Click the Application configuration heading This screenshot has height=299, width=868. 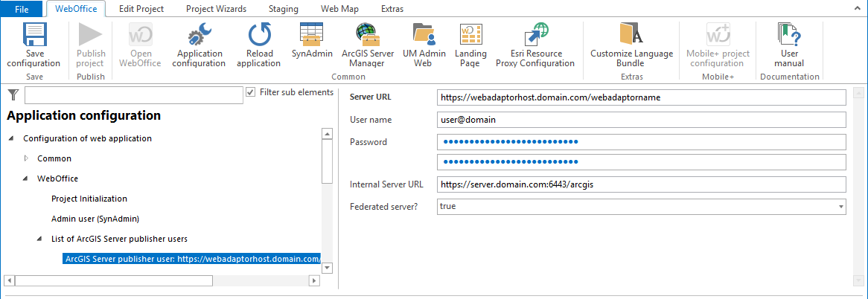point(83,115)
